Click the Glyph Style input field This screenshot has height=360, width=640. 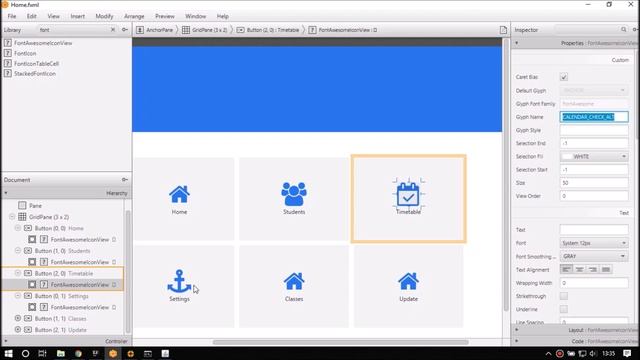click(594, 130)
